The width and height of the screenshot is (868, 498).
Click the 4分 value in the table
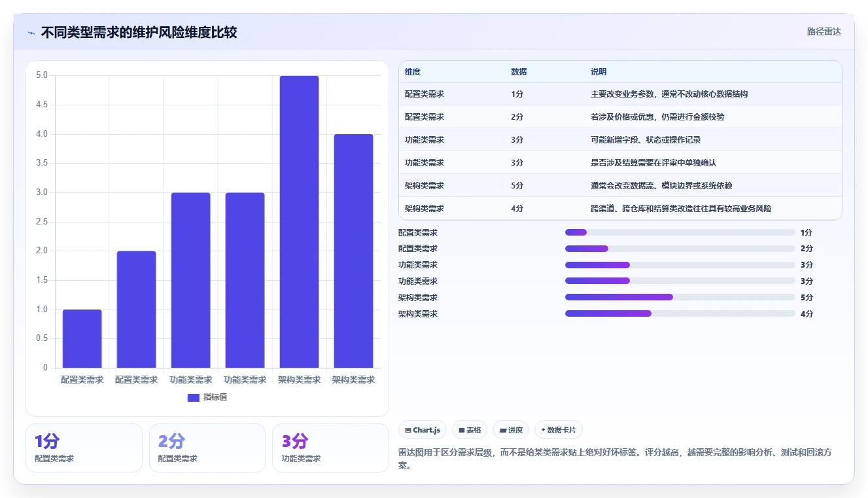(517, 209)
